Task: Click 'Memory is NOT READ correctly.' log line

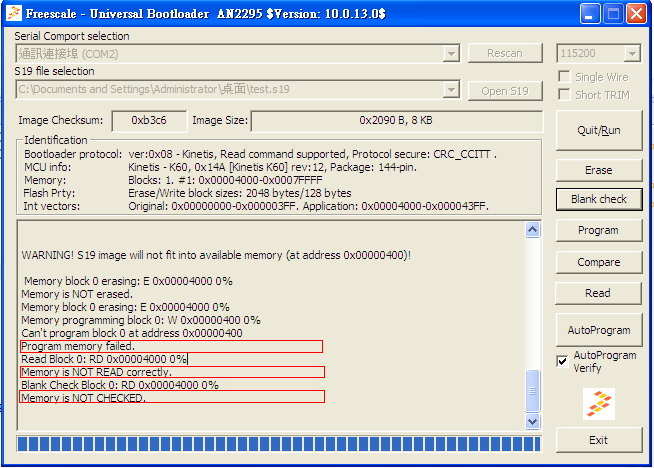Action: 96,372
